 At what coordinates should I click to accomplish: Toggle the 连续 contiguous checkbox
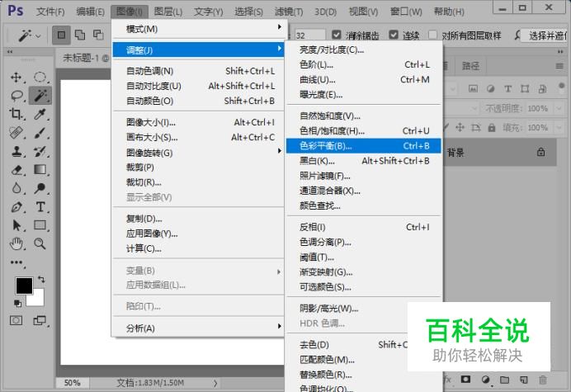point(394,35)
